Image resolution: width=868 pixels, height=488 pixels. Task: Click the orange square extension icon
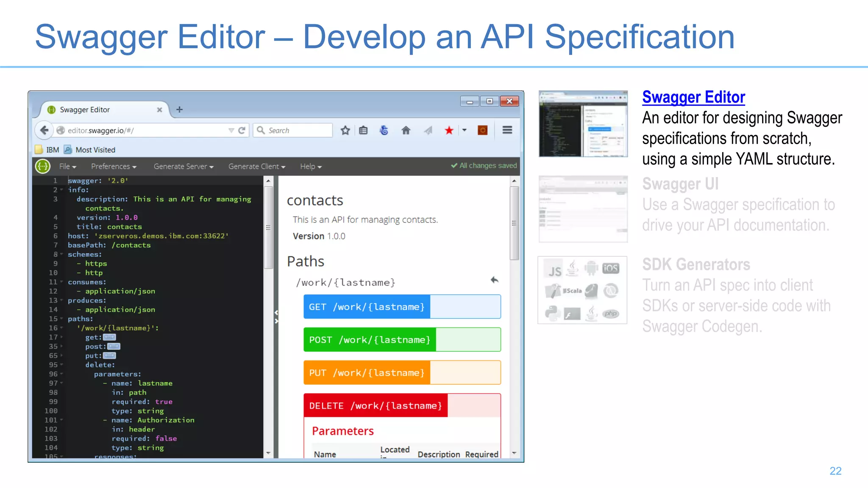click(482, 130)
